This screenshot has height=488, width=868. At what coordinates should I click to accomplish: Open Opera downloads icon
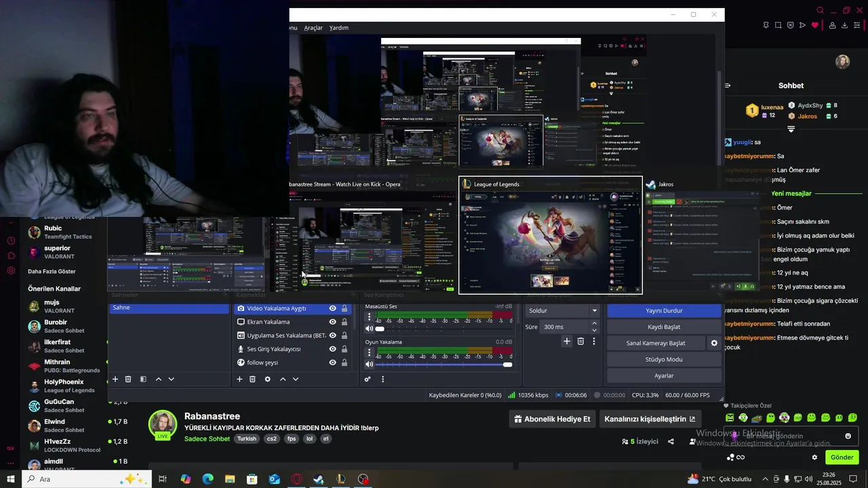click(845, 25)
